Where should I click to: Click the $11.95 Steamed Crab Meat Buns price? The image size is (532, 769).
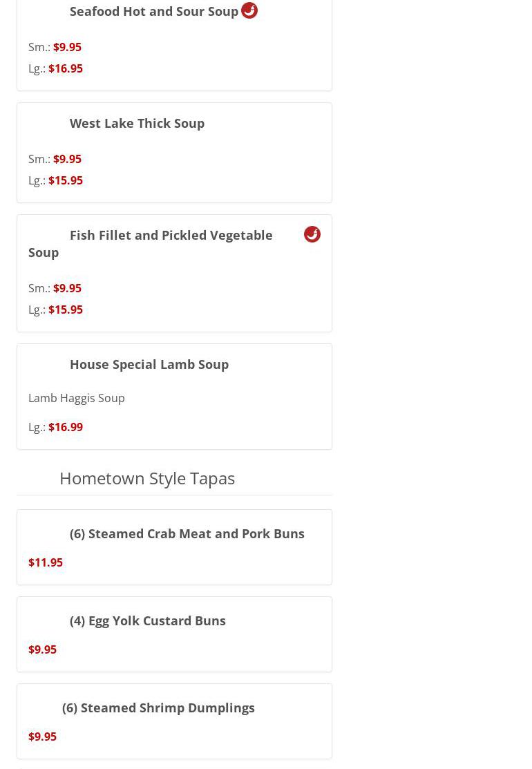(x=46, y=562)
